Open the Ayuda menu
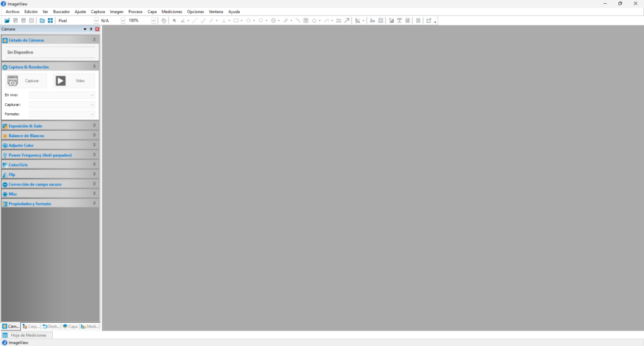The width and height of the screenshot is (644, 346). [x=234, y=11]
